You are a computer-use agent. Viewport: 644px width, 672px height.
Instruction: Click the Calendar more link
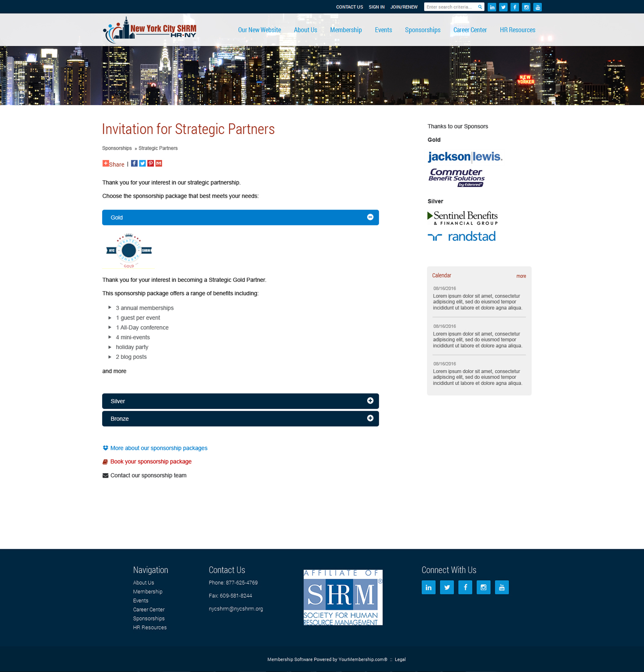coord(521,276)
